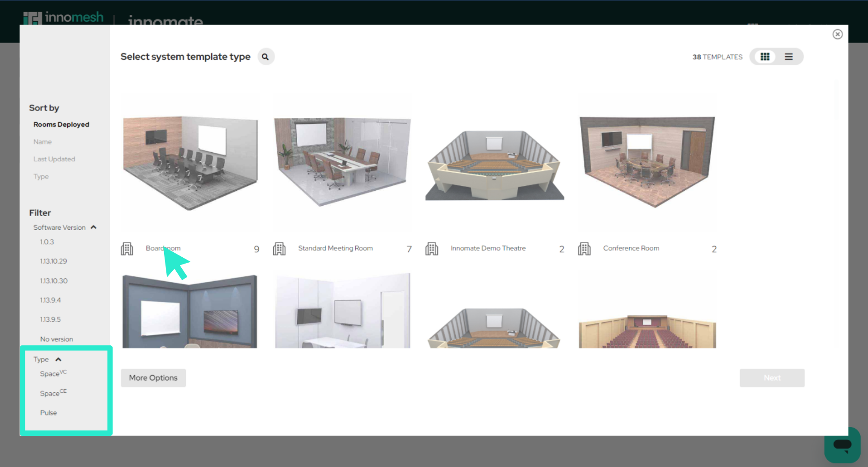Sort templates by Rooms Deployed
The image size is (868, 467).
[61, 124]
